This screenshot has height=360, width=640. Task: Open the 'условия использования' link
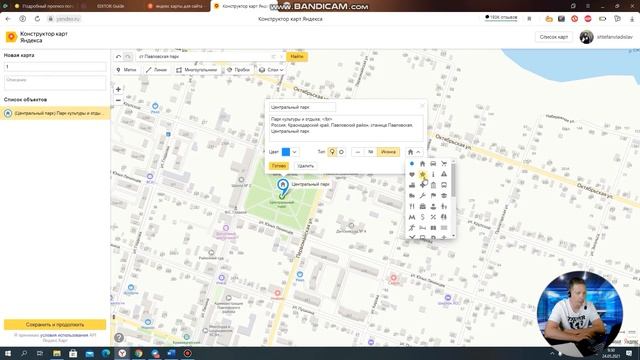tap(64, 335)
